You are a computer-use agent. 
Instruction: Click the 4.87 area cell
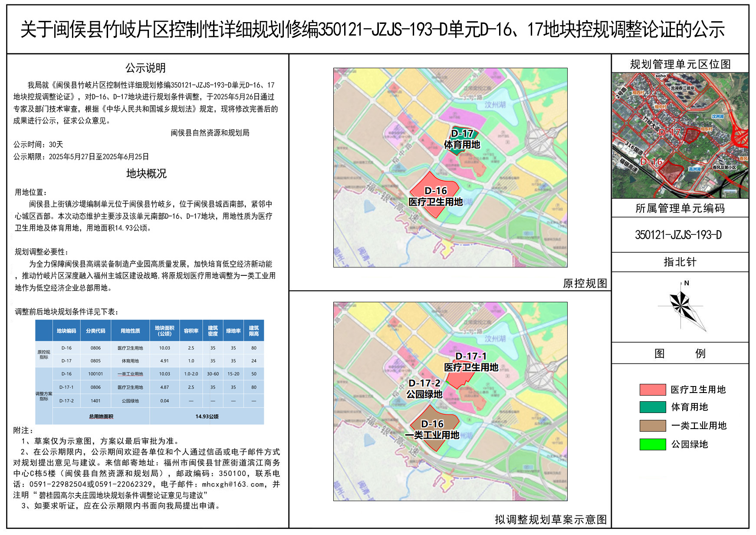(x=164, y=387)
